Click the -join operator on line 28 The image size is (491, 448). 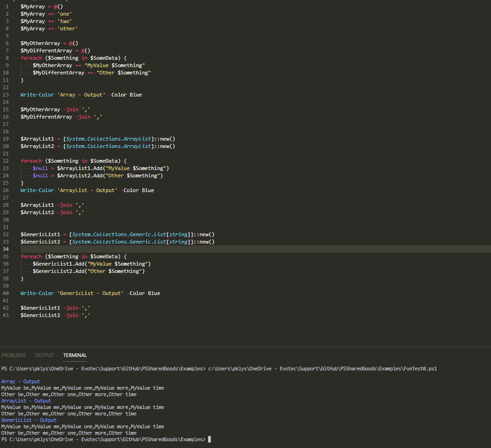pos(65,204)
